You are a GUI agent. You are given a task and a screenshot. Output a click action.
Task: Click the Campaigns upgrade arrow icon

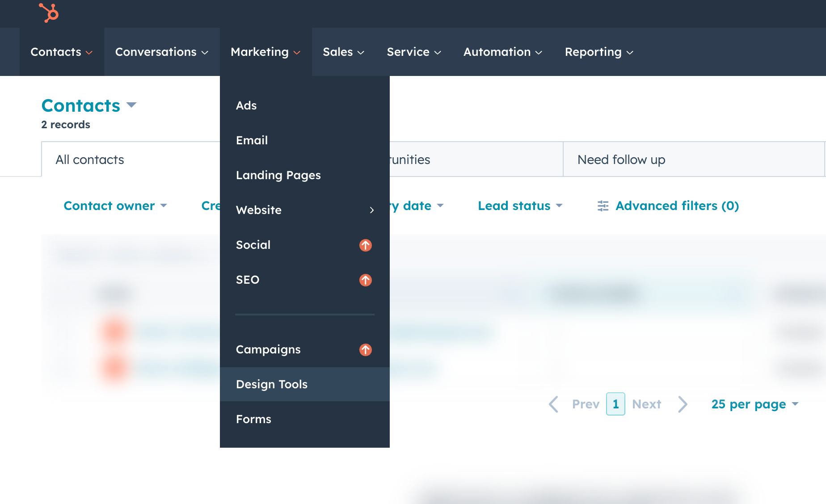[365, 350]
